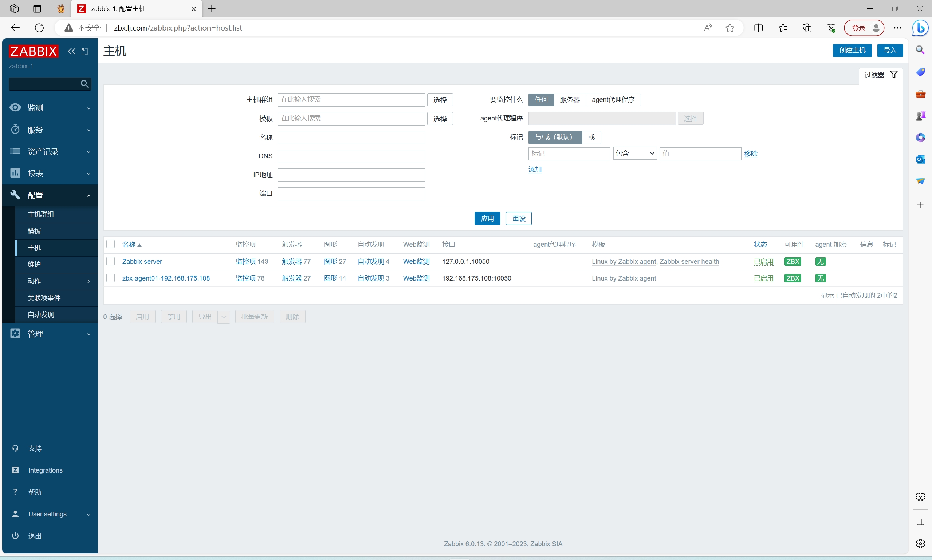Click the sidebar search magnifier icon

pyautogui.click(x=84, y=84)
